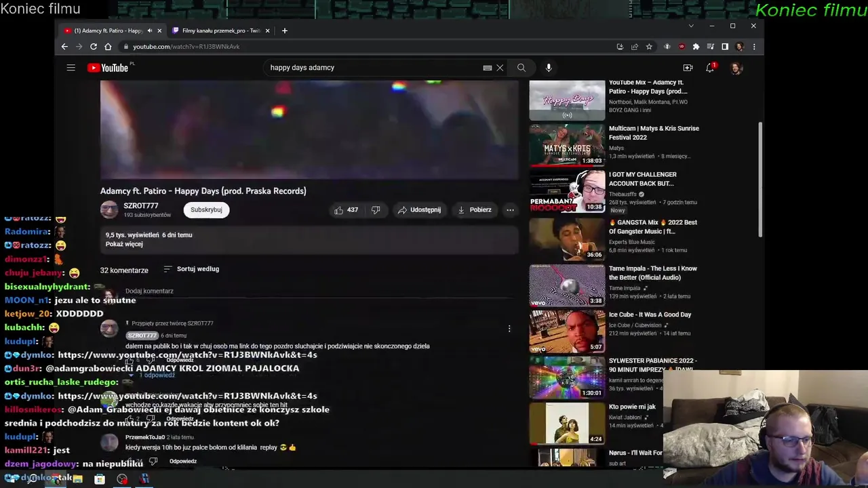The width and height of the screenshot is (868, 488).
Task: Open Sylwester Pabianice 2022 thumbnail
Action: point(567,377)
